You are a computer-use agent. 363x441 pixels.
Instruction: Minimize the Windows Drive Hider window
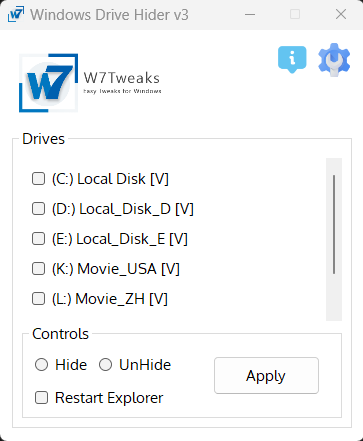tap(250, 14)
